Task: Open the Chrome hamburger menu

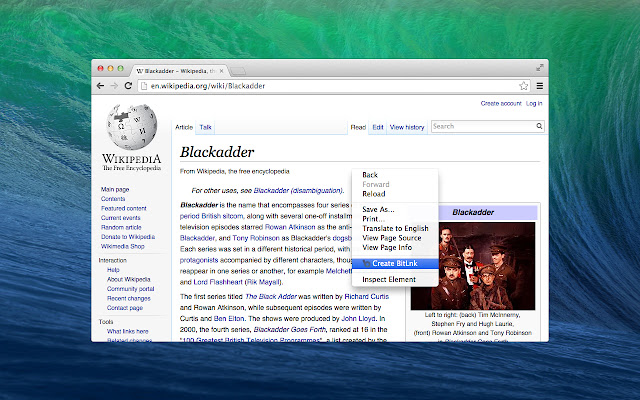Action: 540,86
